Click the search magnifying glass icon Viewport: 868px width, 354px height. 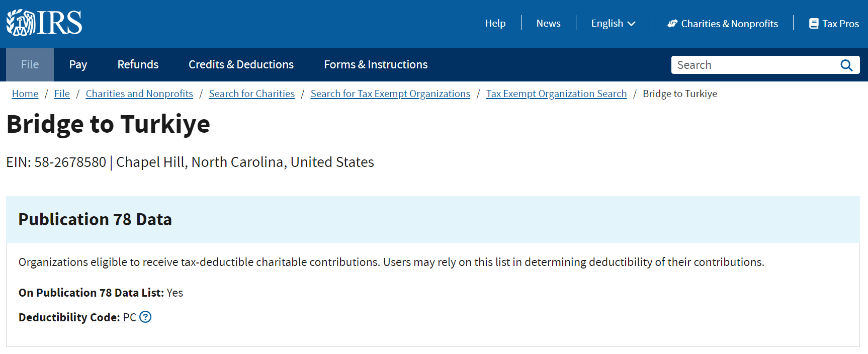846,65
